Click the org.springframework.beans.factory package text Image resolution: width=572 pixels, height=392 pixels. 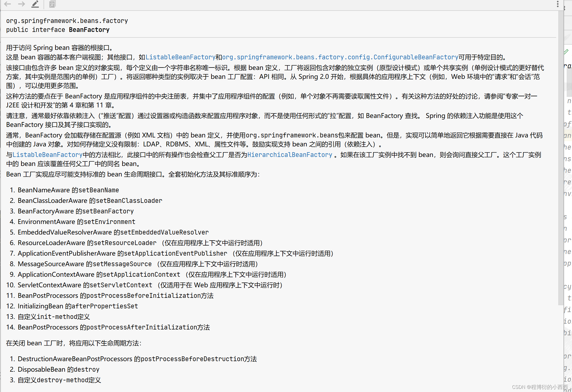point(67,21)
